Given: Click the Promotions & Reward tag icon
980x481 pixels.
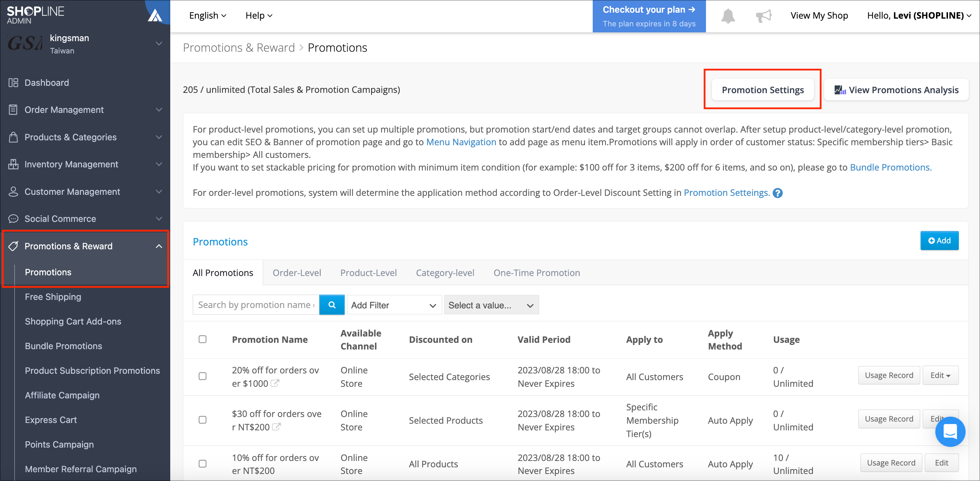Looking at the screenshot, I should pos(13,246).
